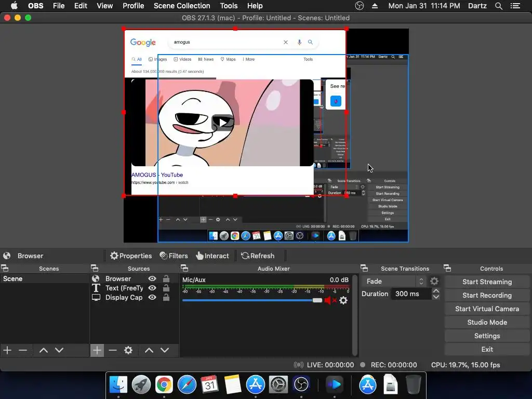Select the Browser source row
532x399 pixels.
pos(134,278)
